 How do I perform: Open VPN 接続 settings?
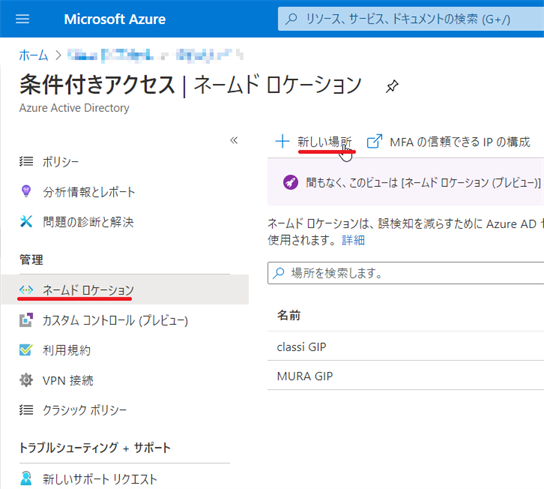point(68,380)
